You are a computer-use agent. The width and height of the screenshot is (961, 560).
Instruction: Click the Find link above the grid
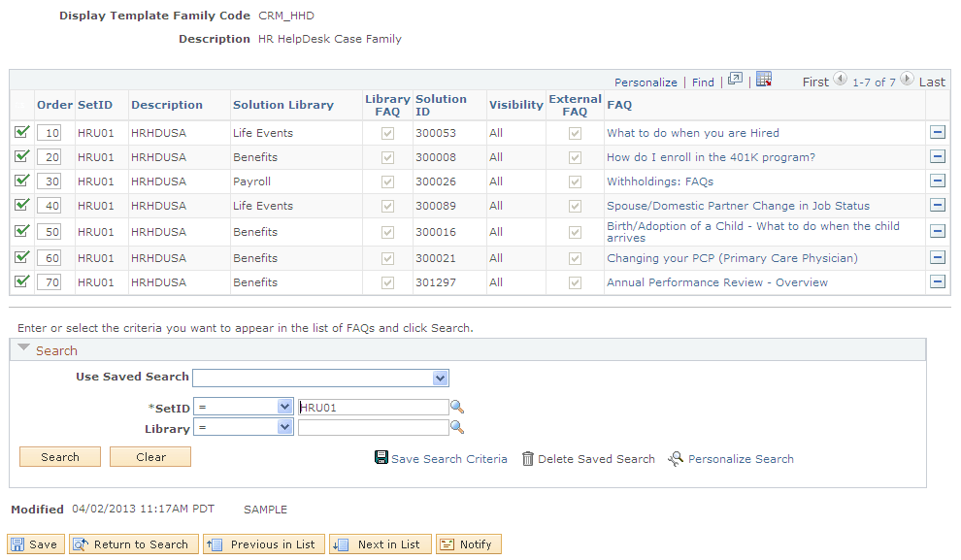click(703, 82)
